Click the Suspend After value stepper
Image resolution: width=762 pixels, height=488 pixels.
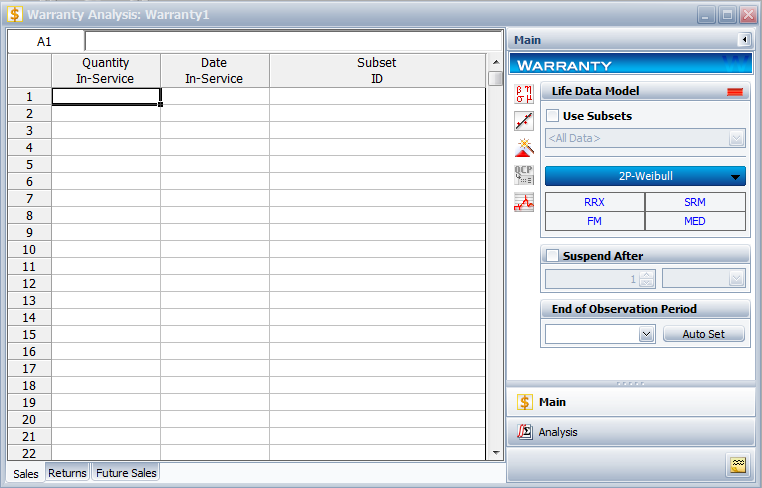pyautogui.click(x=646, y=279)
